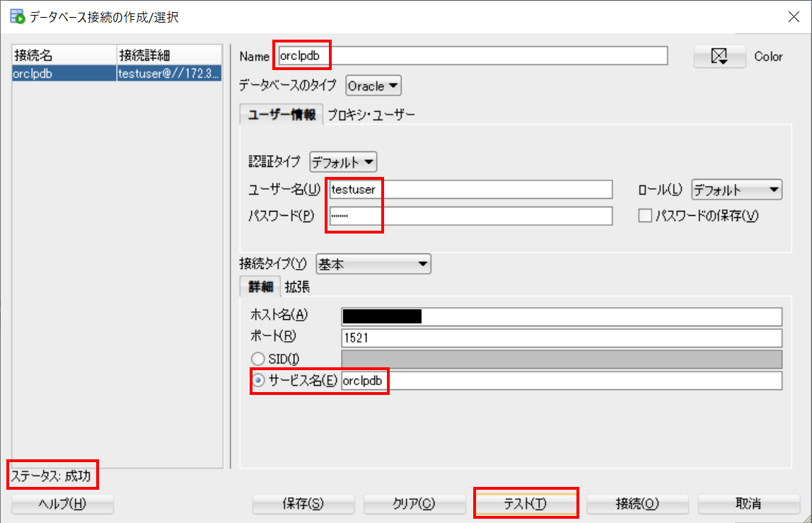This screenshot has height=523, width=812.
Task: Select the サービス名 radio button
Action: [x=257, y=380]
